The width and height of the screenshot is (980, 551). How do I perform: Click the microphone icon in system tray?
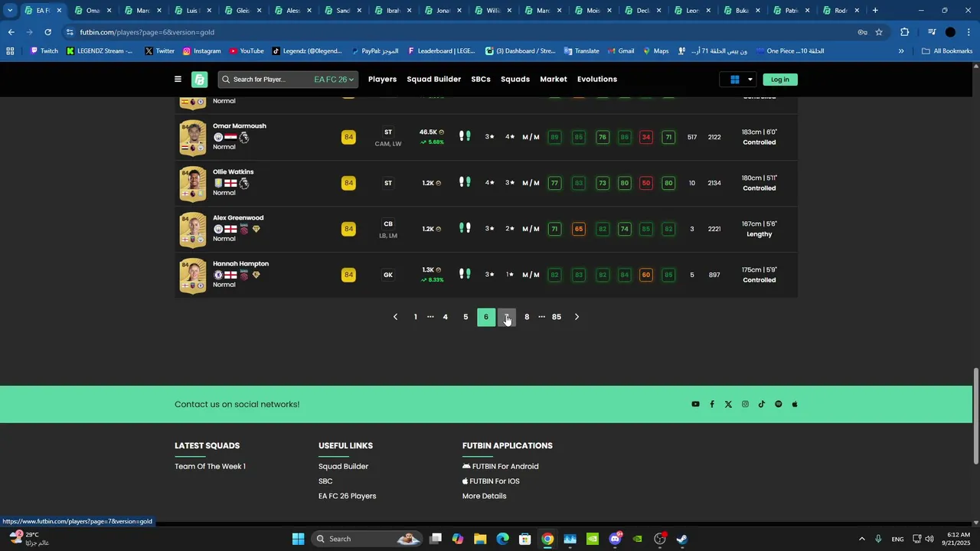[878, 539]
